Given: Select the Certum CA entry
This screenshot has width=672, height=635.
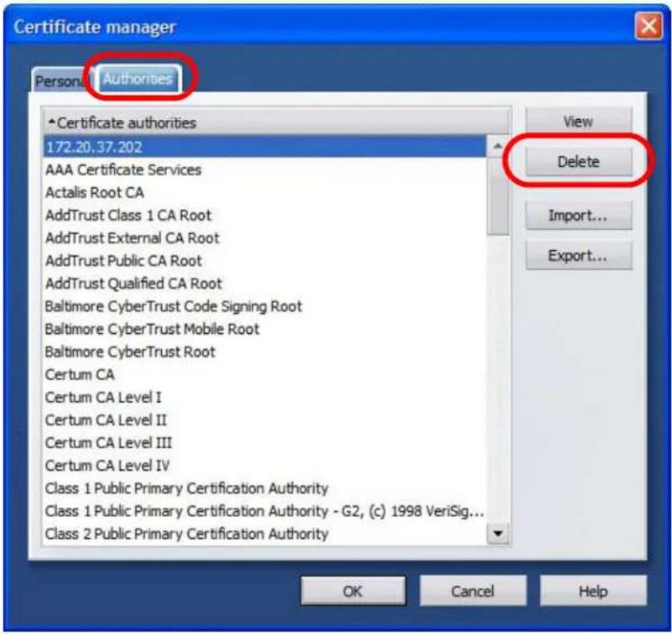Looking at the screenshot, I should click(265, 374).
